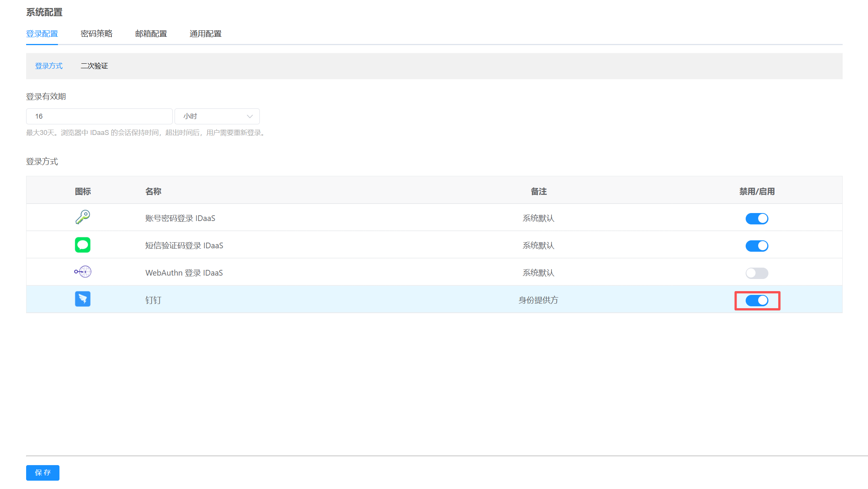Go to the 通用配置 tab
The height and width of the screenshot is (489, 868).
206,34
